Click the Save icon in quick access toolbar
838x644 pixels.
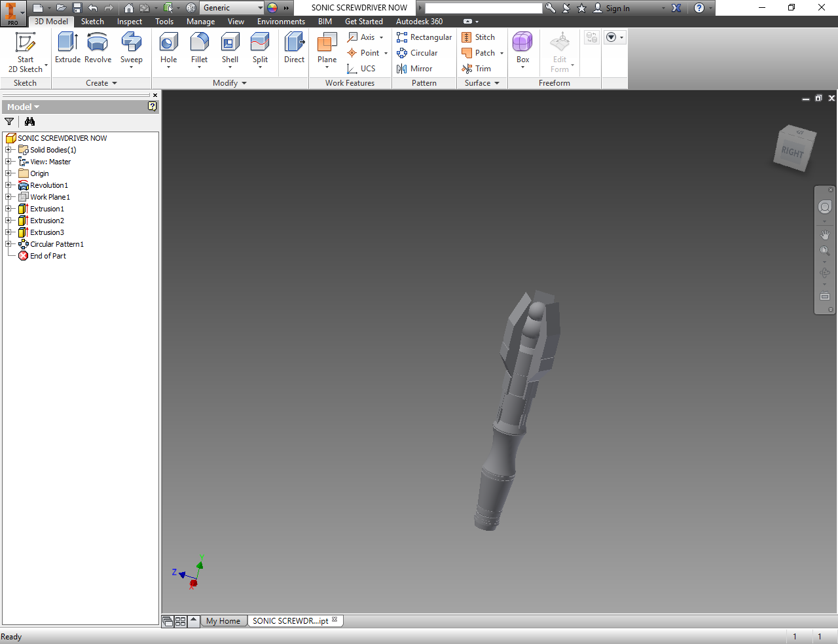(77, 8)
